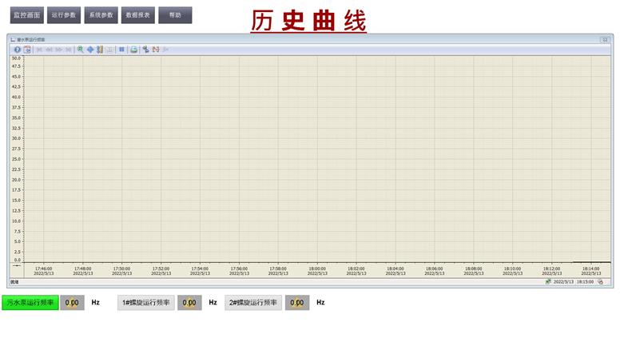644x362 pixels.
Task: Open the 数据报表 page
Action: 138,15
